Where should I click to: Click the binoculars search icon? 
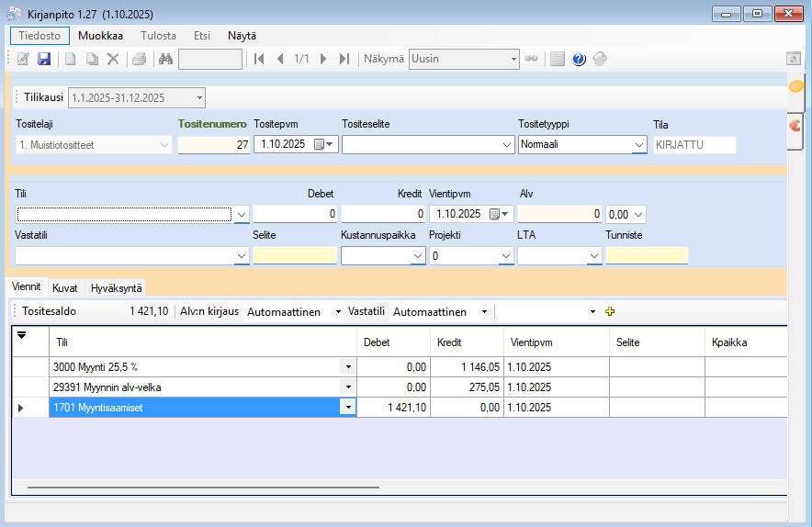click(x=165, y=59)
